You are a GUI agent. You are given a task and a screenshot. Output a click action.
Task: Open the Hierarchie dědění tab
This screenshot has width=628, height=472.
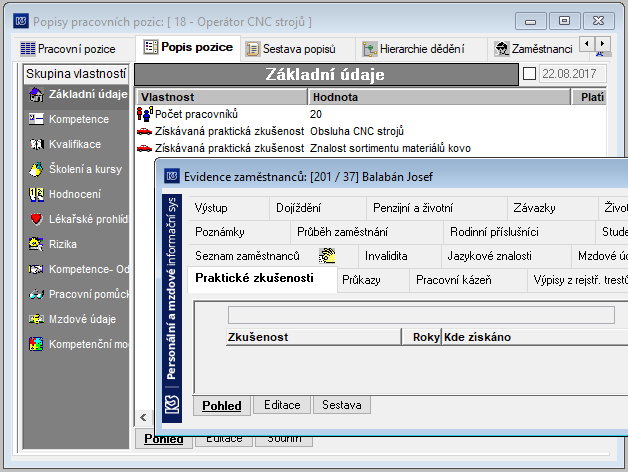pyautogui.click(x=414, y=49)
